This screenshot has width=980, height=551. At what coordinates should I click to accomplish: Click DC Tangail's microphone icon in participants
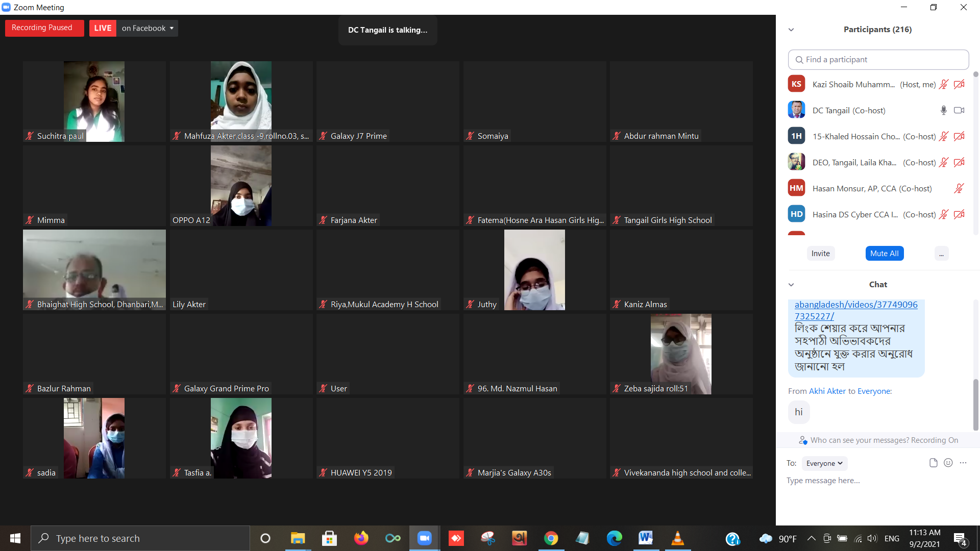coord(944,110)
